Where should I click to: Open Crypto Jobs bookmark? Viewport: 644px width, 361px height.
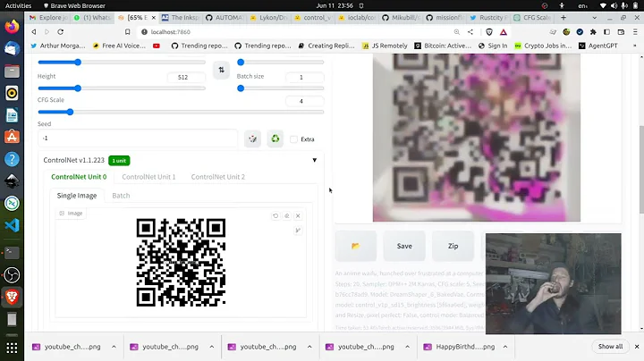(x=543, y=46)
